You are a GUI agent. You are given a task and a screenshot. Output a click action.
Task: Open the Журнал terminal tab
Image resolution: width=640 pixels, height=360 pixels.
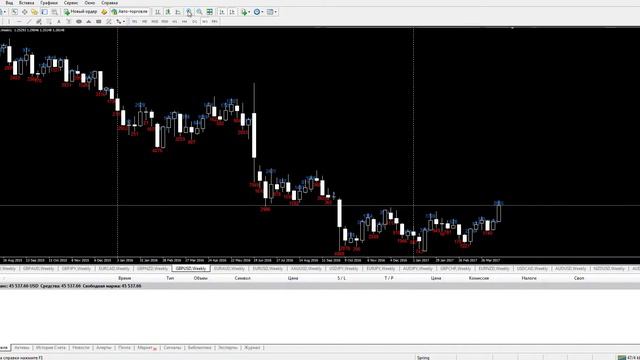(x=252, y=348)
